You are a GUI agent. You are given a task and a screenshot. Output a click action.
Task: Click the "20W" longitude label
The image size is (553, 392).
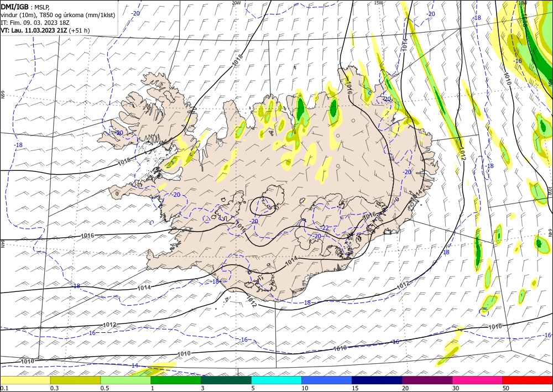point(236,3)
